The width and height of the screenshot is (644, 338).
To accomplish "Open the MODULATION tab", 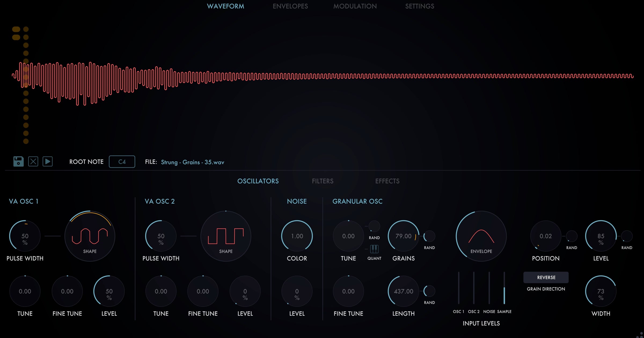I will [355, 6].
